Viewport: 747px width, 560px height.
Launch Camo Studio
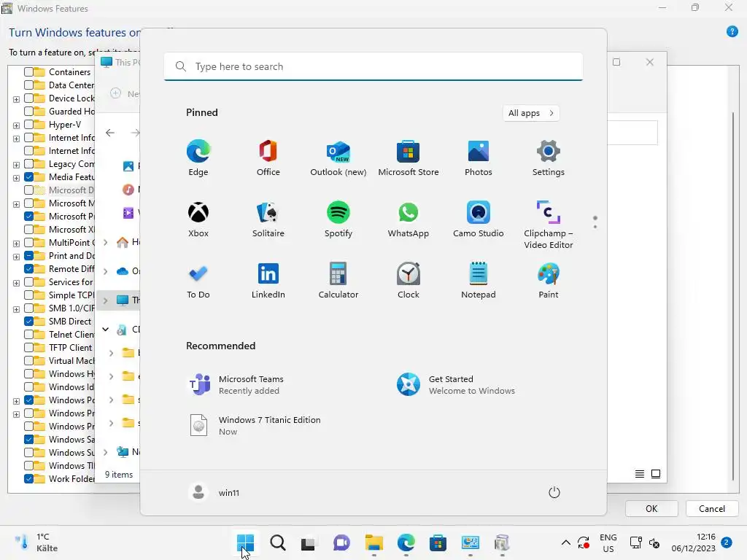click(479, 219)
